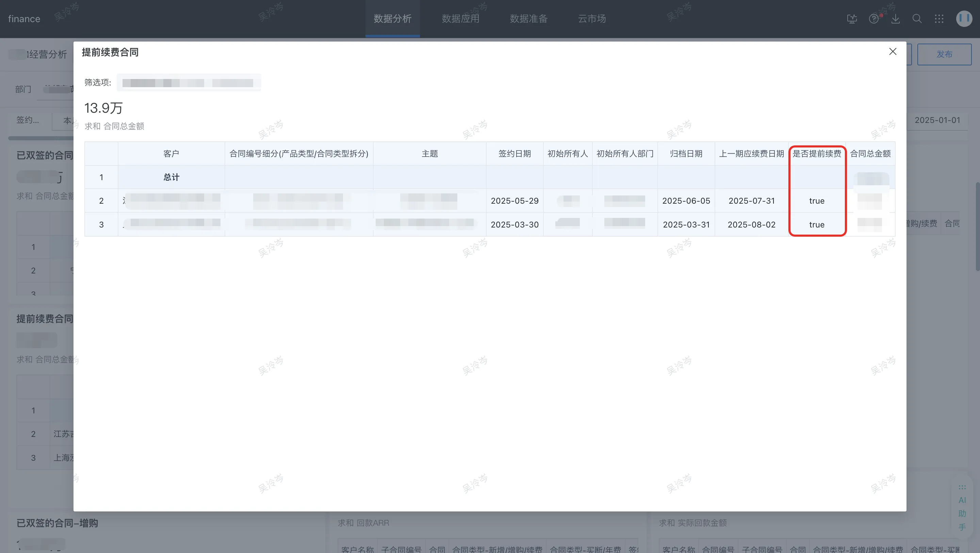The width and height of the screenshot is (980, 553).
Task: Click the presentation screen icon in header
Action: (852, 19)
